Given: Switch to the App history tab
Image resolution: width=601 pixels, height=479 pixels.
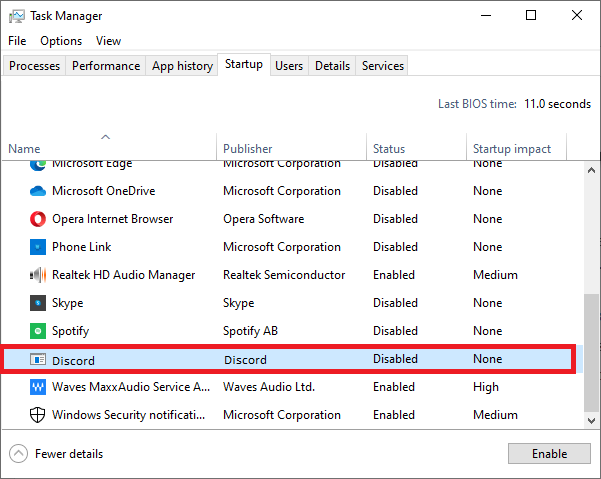Looking at the screenshot, I should click(182, 66).
